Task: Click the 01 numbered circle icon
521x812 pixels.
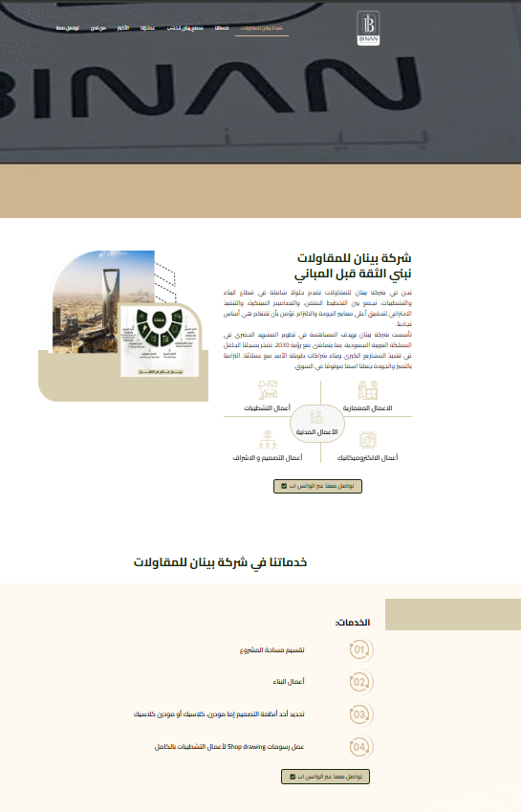Action: tap(360, 649)
